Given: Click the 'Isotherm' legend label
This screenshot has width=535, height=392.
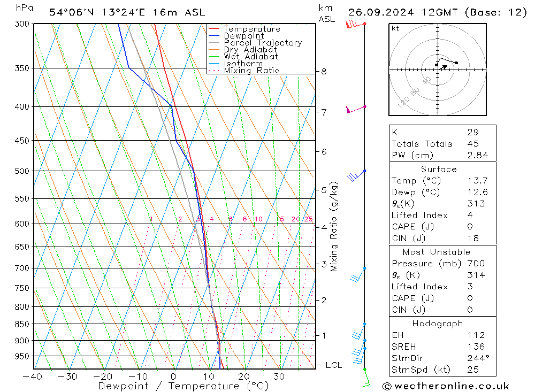Looking at the screenshot, I should coord(243,64).
